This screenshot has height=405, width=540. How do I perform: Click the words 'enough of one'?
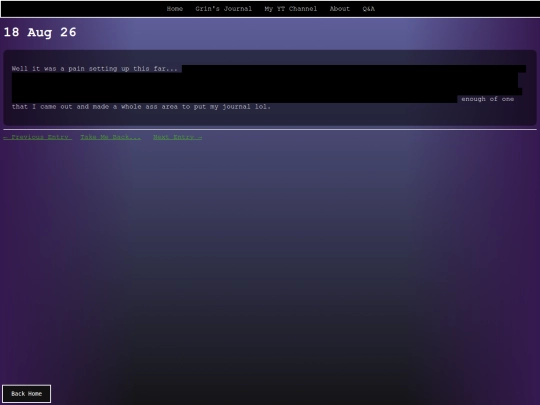(487, 99)
